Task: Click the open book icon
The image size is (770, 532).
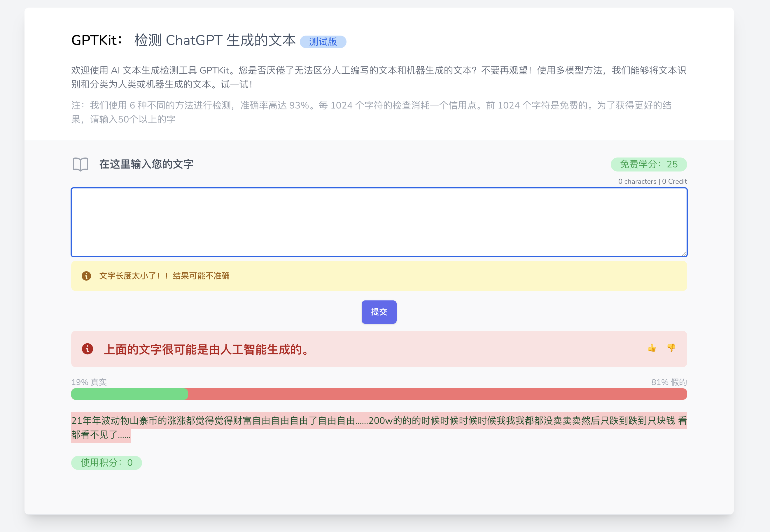Action: click(80, 164)
